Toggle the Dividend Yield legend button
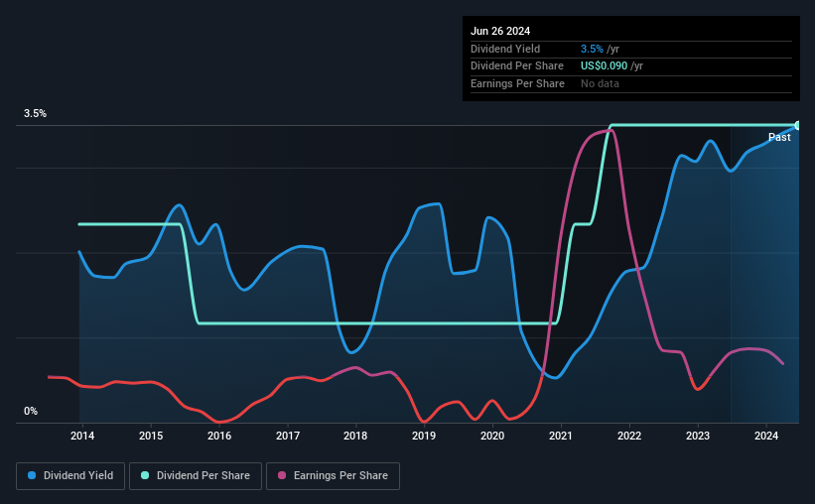Viewport: 815px width, 504px height. point(70,476)
